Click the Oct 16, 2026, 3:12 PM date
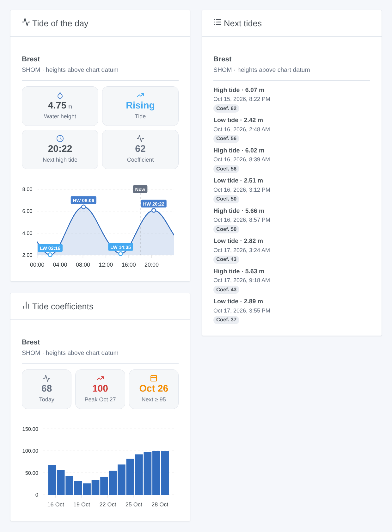The width and height of the screenshot is (392, 532). [x=242, y=190]
